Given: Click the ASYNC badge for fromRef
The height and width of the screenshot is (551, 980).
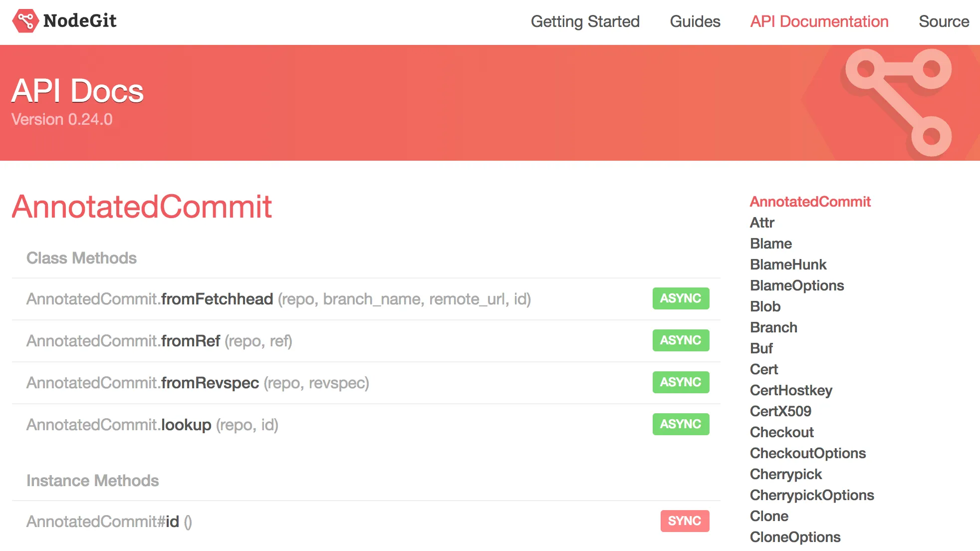Looking at the screenshot, I should click(x=681, y=340).
